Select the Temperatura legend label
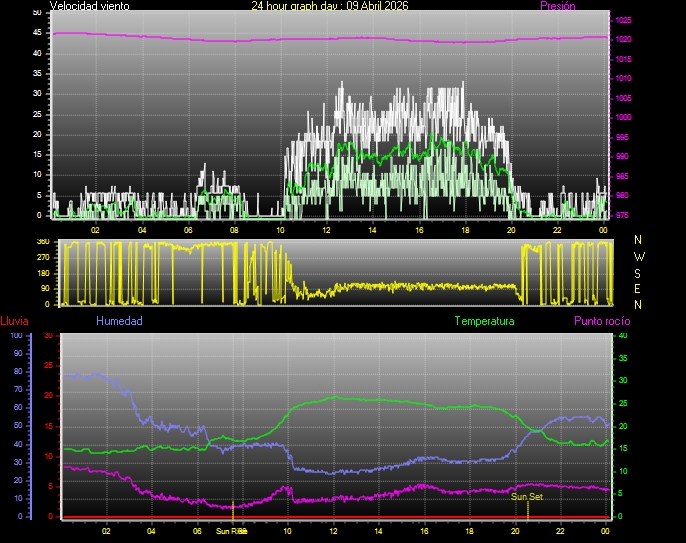The width and height of the screenshot is (686, 543). tap(484, 321)
